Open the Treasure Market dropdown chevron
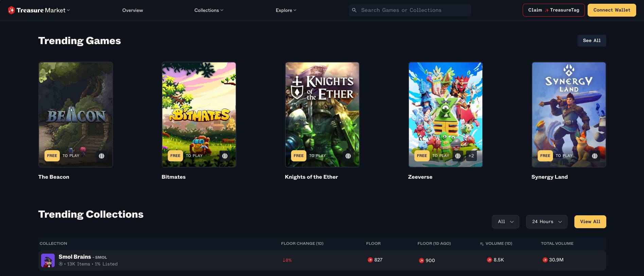 68,10
